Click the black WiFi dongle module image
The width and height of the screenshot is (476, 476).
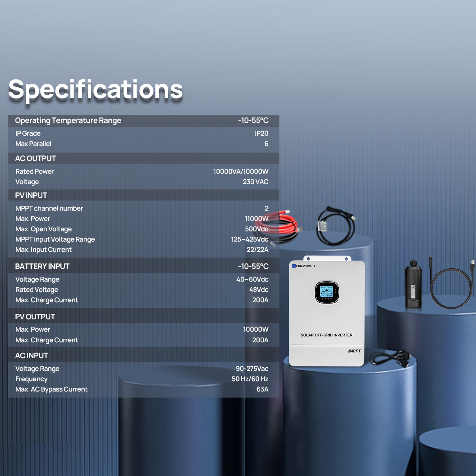pyautogui.click(x=413, y=284)
